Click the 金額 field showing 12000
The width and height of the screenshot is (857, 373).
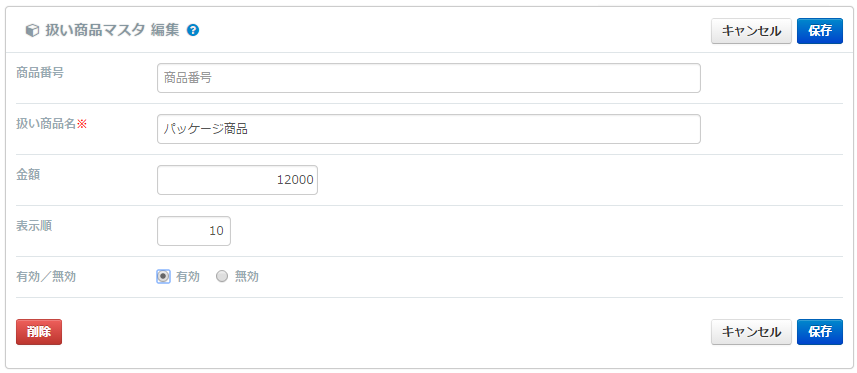coord(237,180)
